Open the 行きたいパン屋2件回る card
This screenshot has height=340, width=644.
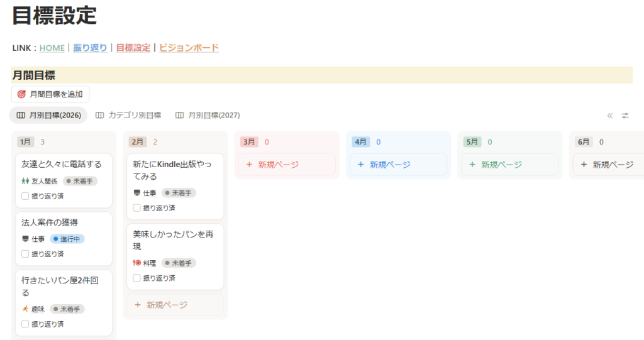(x=60, y=287)
